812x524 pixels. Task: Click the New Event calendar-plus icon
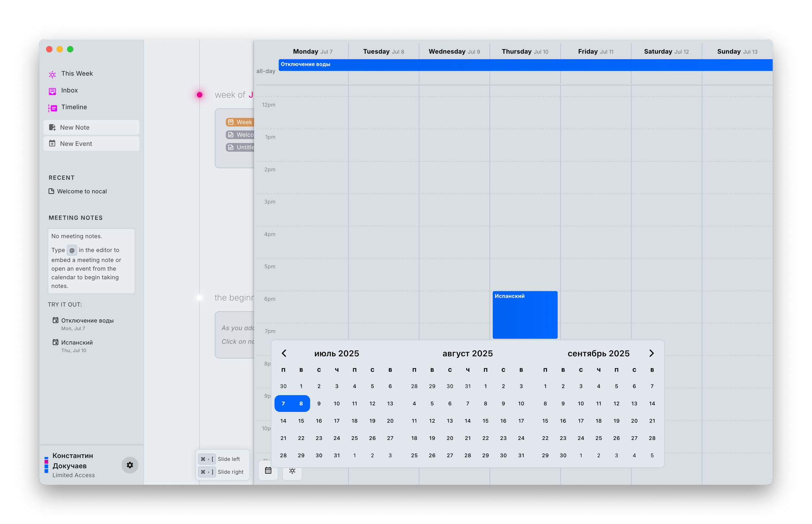pos(52,143)
